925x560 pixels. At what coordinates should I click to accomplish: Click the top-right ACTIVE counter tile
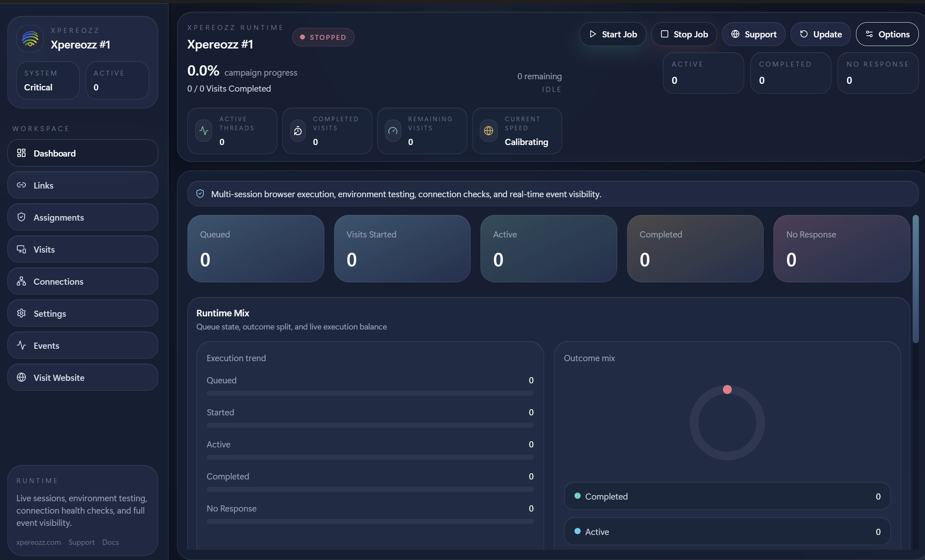click(703, 73)
